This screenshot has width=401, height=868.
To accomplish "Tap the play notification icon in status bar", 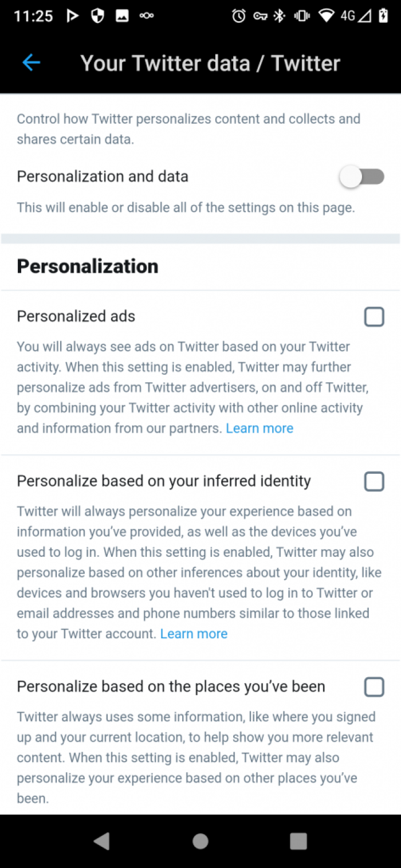I will 73,17.
